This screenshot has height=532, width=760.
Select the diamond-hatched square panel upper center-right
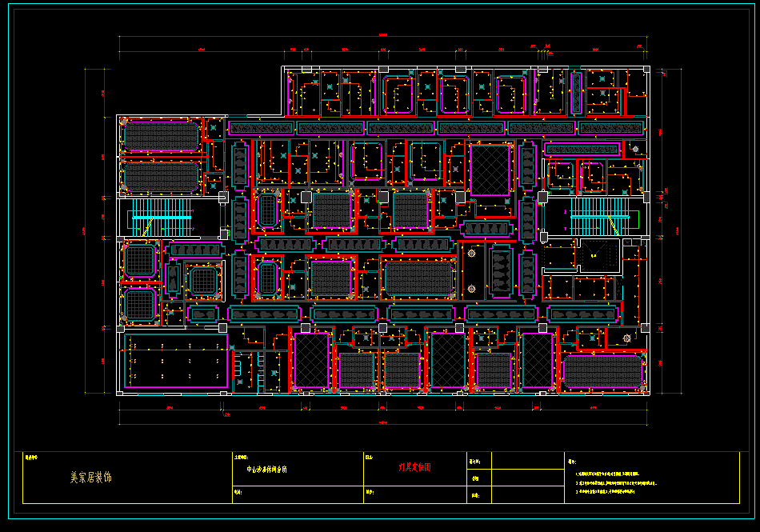coord(490,169)
